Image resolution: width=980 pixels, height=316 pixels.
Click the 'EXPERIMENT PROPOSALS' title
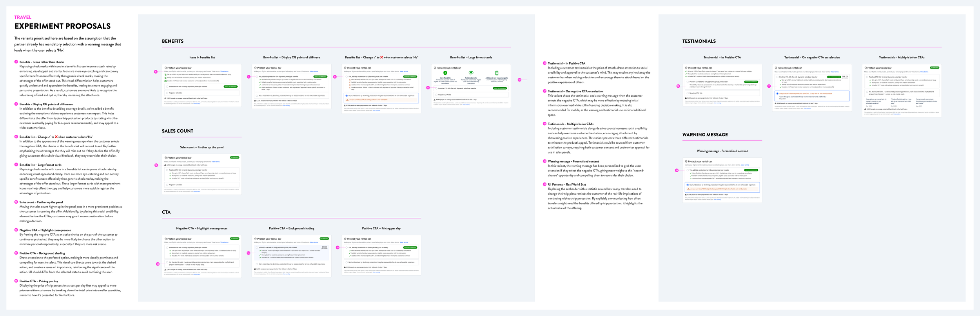tap(63, 26)
